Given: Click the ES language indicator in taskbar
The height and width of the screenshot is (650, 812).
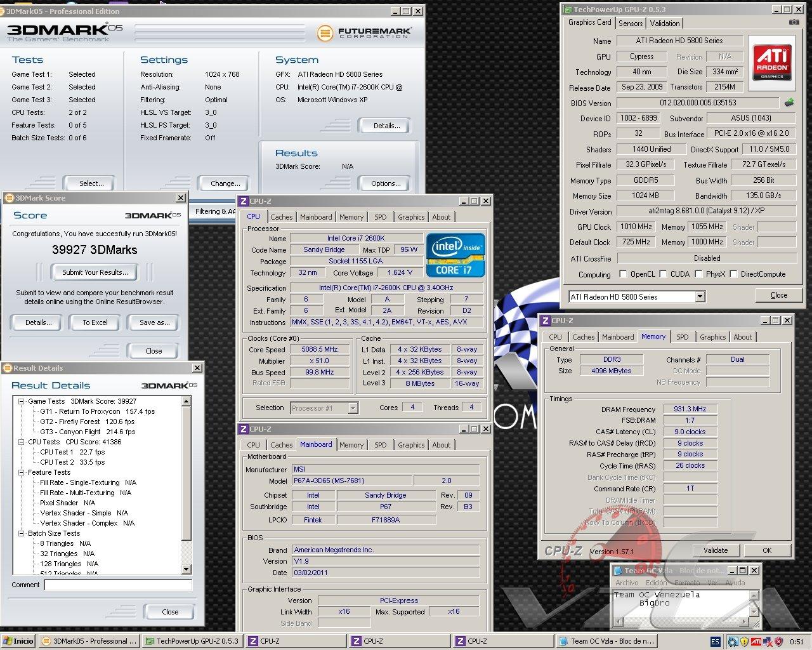Looking at the screenshot, I should (x=715, y=642).
